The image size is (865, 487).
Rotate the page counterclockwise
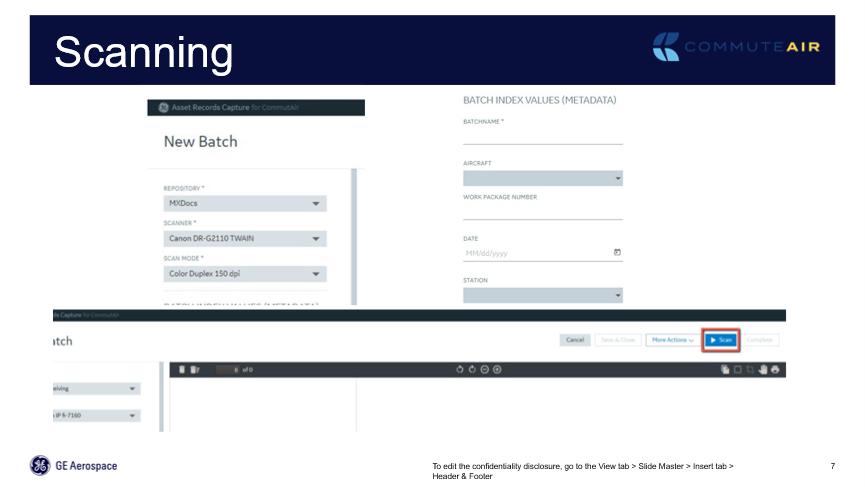point(460,369)
